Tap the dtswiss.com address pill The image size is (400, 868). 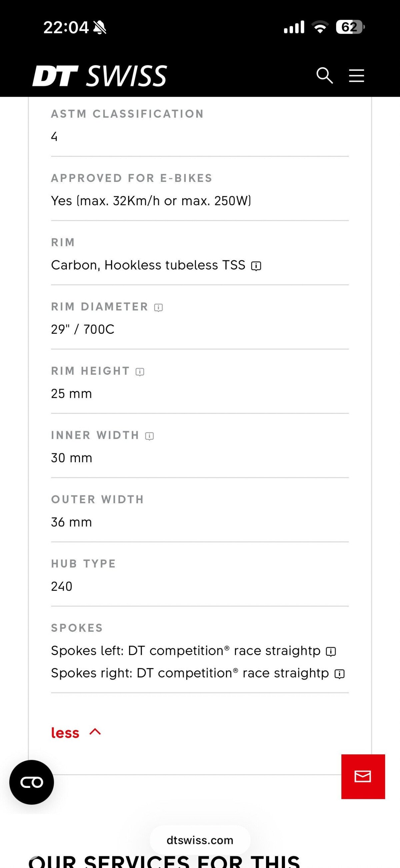coord(200,840)
